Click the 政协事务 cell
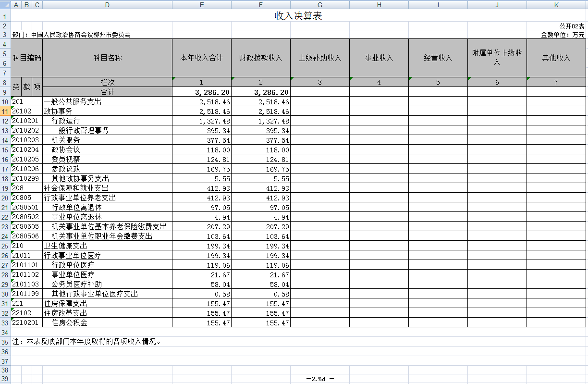The image size is (588, 384). [108, 111]
